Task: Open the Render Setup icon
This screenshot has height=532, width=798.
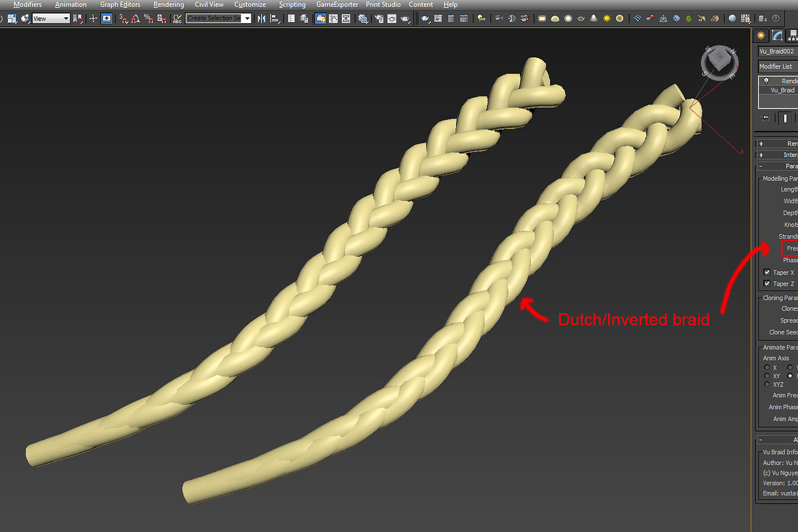Action: [x=379, y=19]
